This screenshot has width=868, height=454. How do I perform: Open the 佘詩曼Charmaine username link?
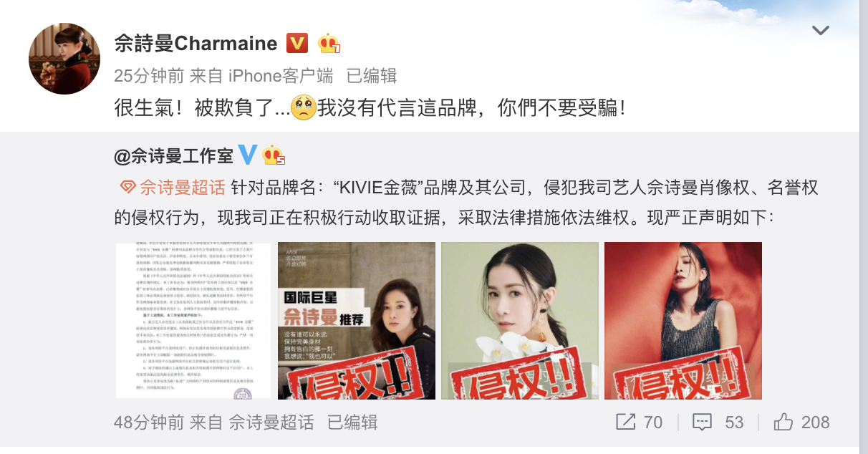point(196,44)
